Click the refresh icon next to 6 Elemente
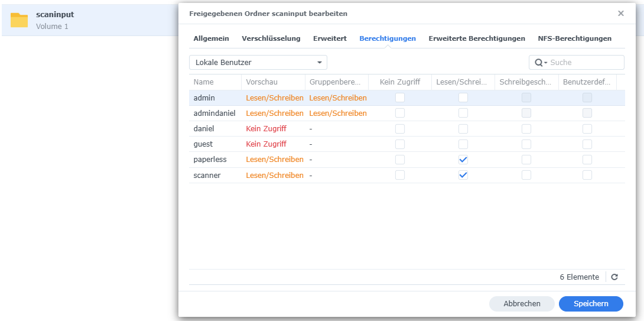Screen dimensions: 644x321 (614, 277)
